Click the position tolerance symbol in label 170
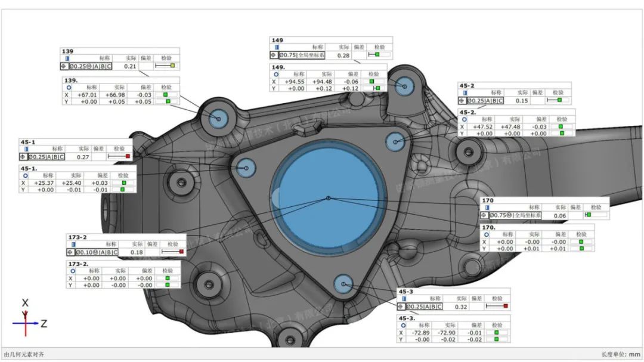Screen dimensions: 644x362 pyautogui.click(x=484, y=215)
